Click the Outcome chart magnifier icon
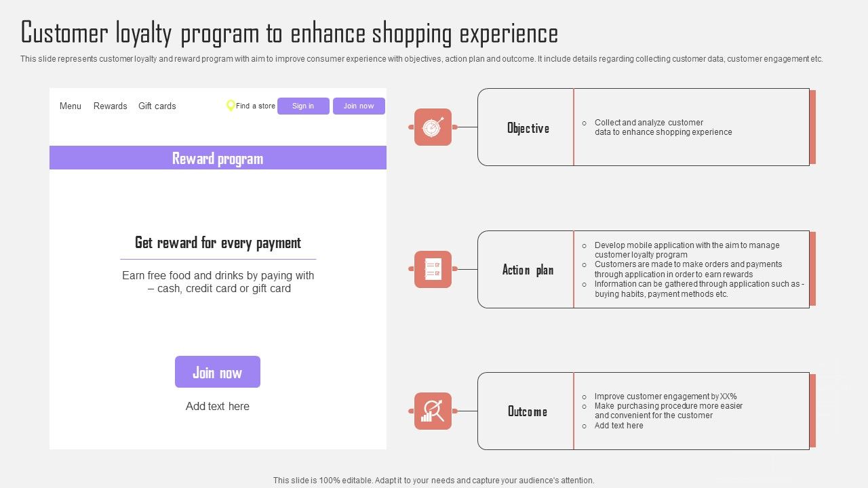 click(433, 411)
